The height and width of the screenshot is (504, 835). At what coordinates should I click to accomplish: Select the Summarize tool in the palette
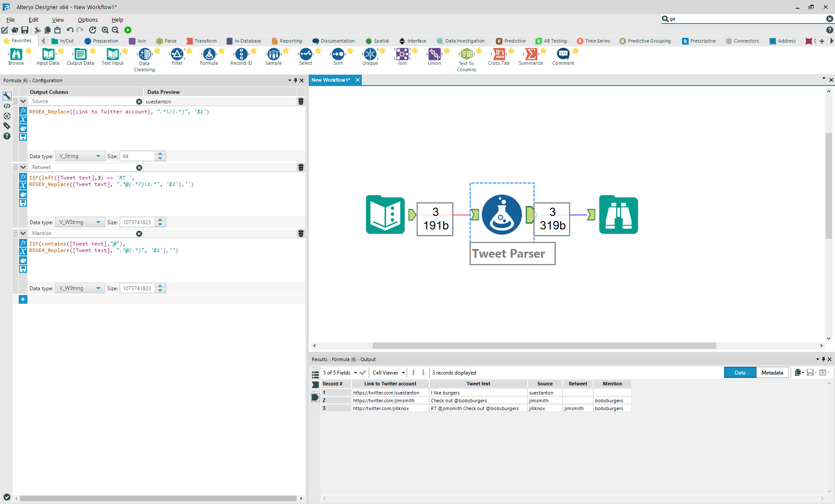click(531, 55)
